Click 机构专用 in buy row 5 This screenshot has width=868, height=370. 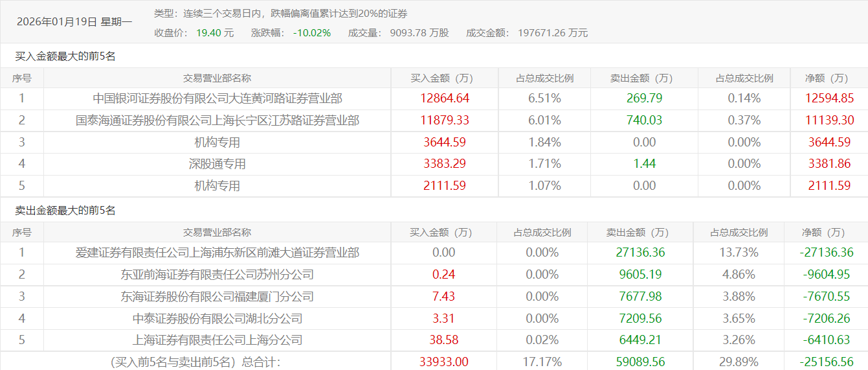217,186
